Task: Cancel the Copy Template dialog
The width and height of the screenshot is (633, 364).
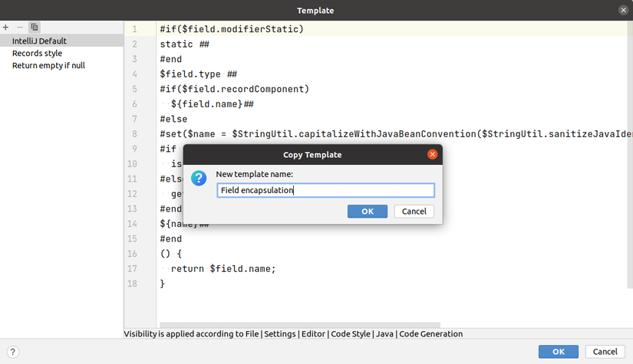Action: [x=414, y=212]
